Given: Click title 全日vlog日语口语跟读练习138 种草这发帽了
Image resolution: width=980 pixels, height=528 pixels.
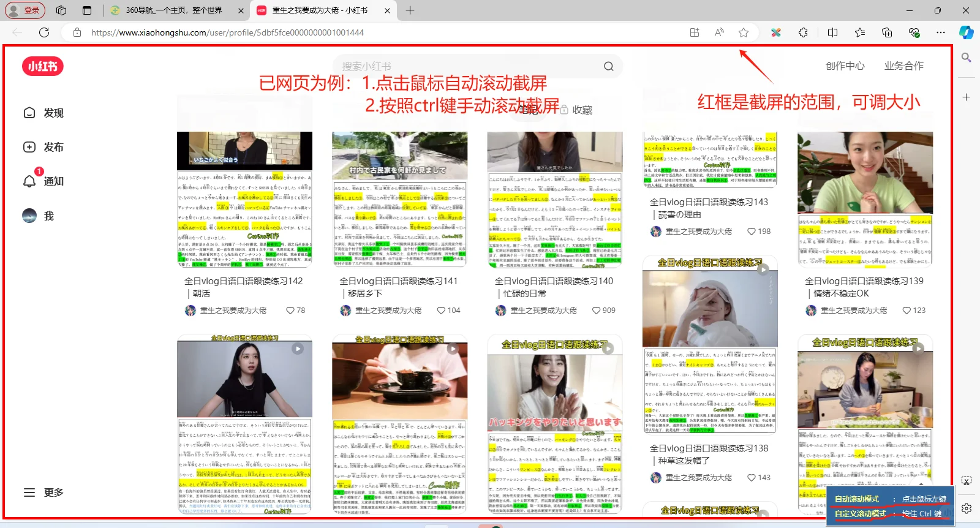Looking at the screenshot, I should pyautogui.click(x=709, y=454).
